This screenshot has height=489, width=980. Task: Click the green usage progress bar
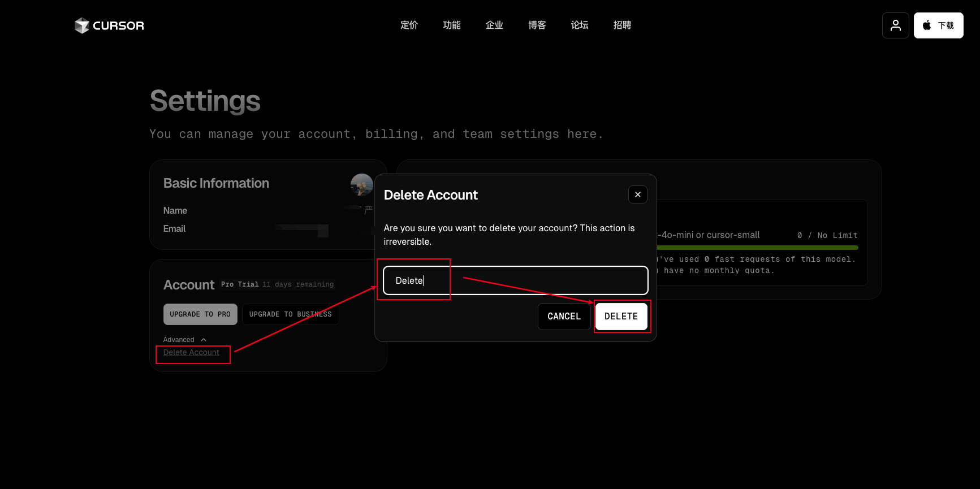point(757,248)
